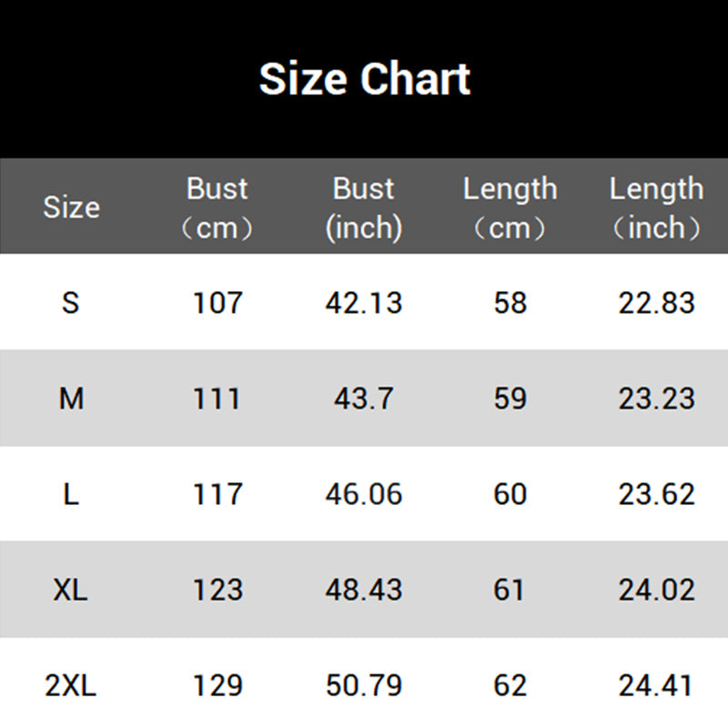The height and width of the screenshot is (728, 728).
Task: Select the Length (cm) column header
Action: tap(510, 207)
